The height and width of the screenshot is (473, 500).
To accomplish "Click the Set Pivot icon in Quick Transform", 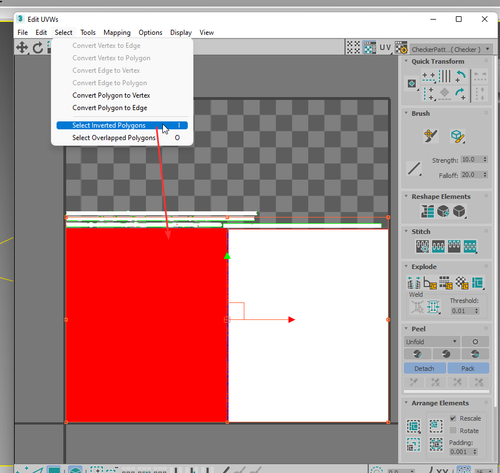I will coord(412,84).
